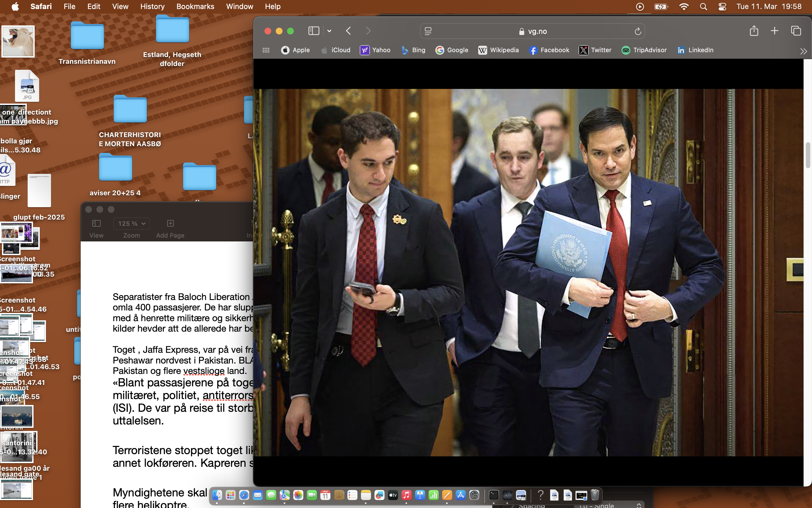Open the Bing bookmark

[x=413, y=50]
